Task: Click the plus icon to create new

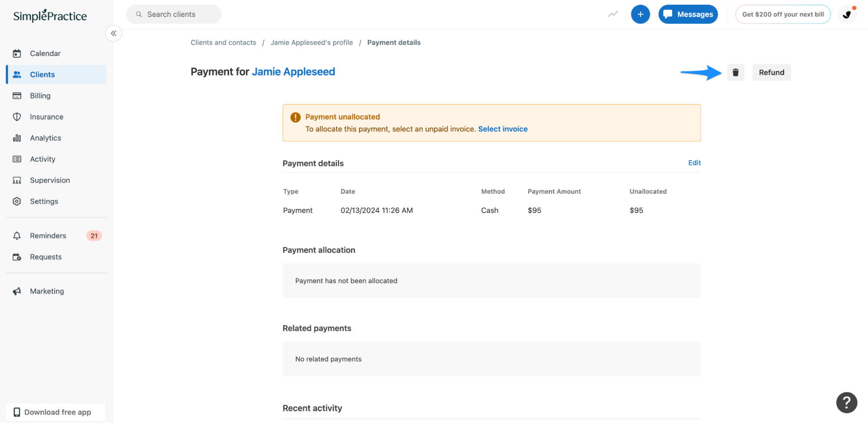Action: (640, 14)
